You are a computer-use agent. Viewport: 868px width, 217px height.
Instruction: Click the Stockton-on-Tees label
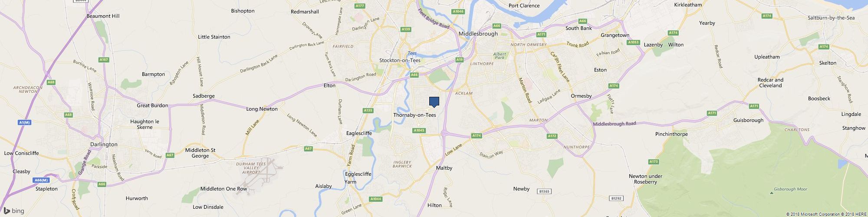[400, 60]
